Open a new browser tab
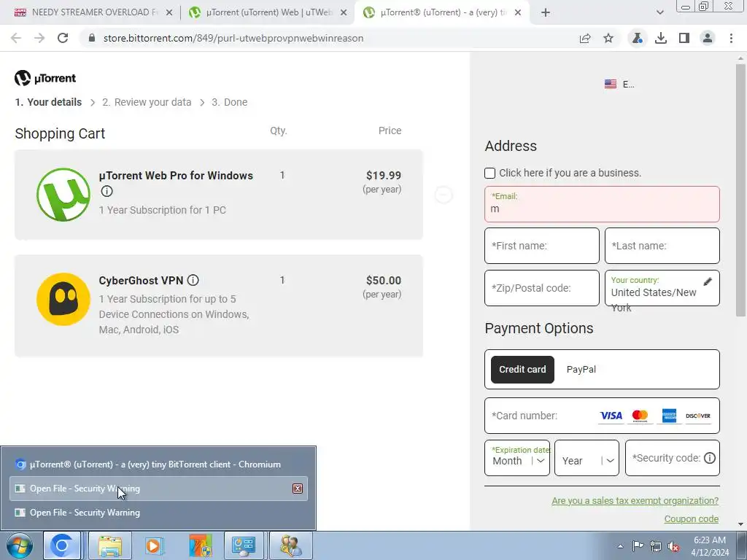The width and height of the screenshot is (747, 560). pos(546,12)
